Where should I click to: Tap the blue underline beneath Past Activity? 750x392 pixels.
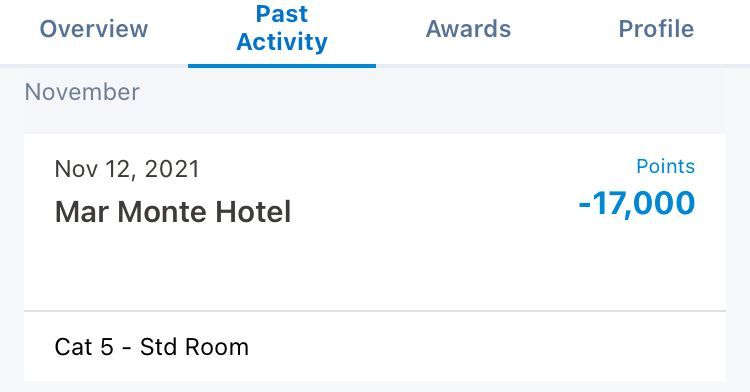282,66
